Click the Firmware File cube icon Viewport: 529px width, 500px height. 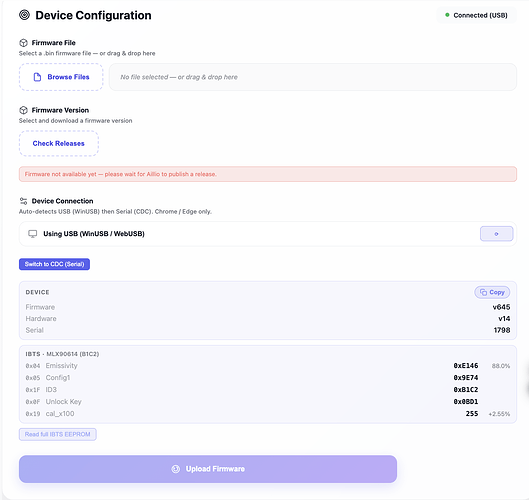pyautogui.click(x=23, y=43)
